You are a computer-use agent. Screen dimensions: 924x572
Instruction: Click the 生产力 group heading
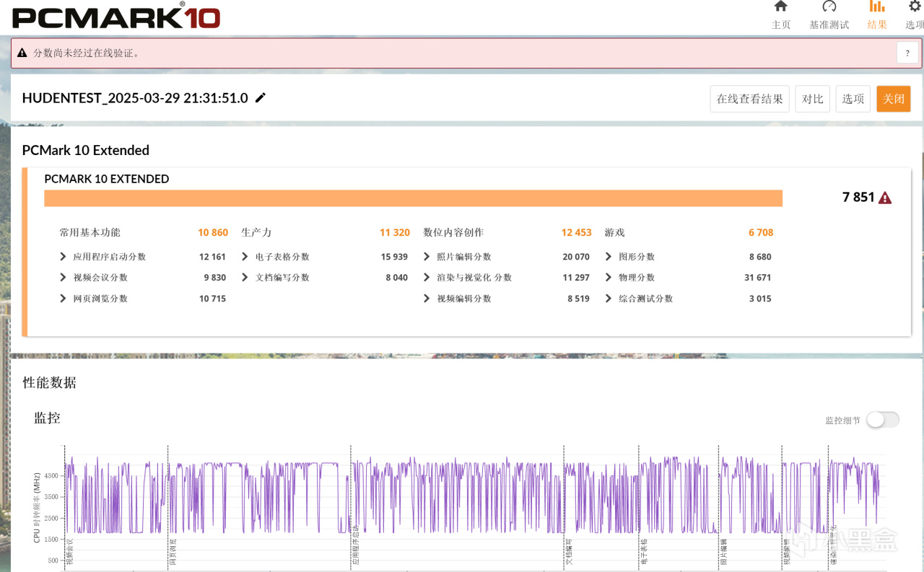click(x=256, y=232)
